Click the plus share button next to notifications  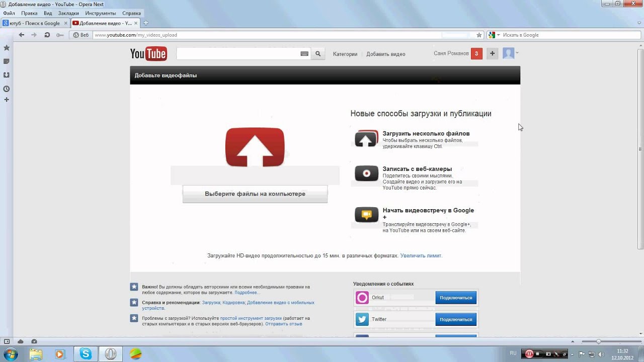[493, 54]
